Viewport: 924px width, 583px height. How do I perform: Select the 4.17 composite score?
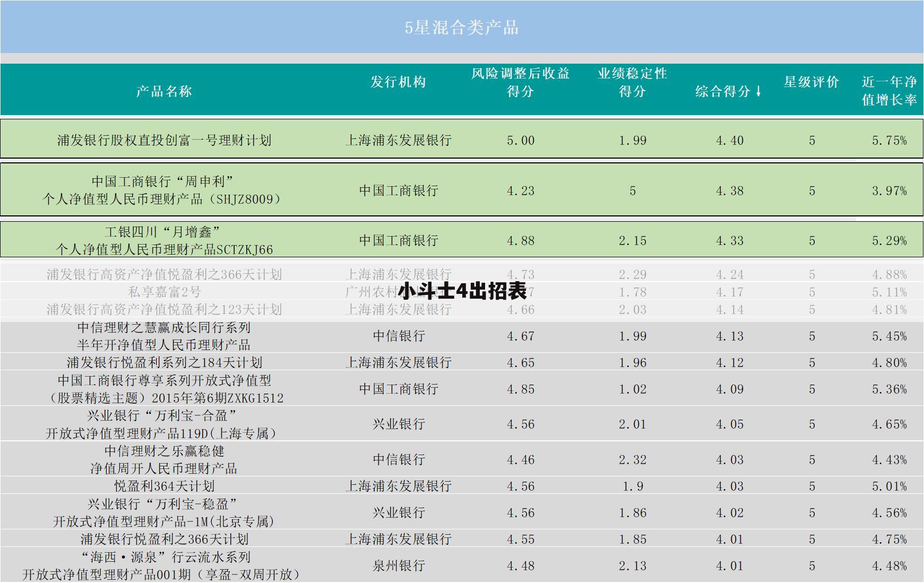pos(730,292)
